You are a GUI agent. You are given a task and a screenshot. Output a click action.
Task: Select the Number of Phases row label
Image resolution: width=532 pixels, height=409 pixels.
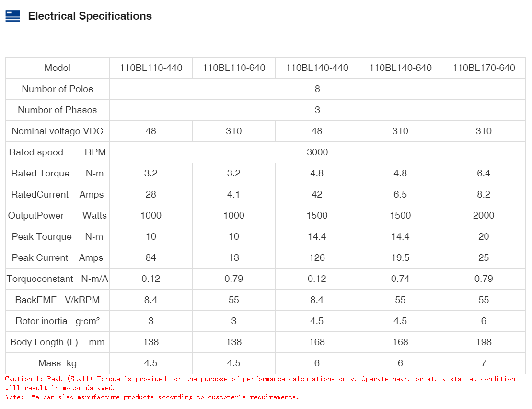coord(58,110)
